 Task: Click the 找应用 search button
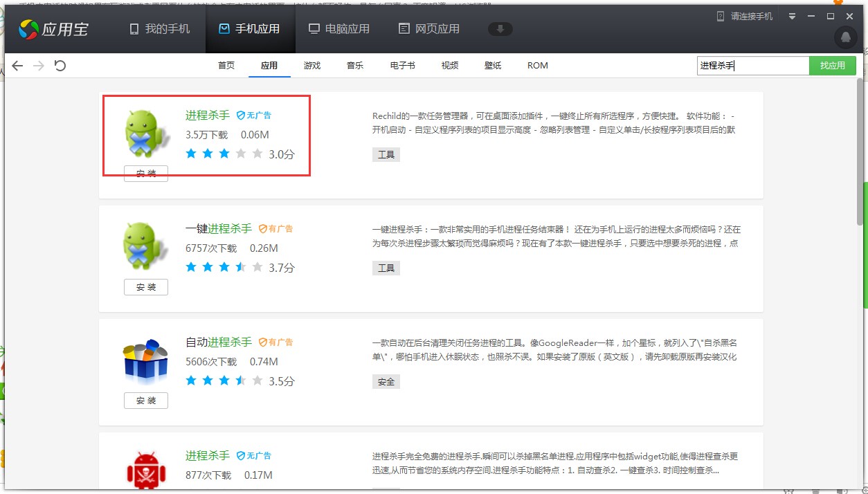point(833,65)
